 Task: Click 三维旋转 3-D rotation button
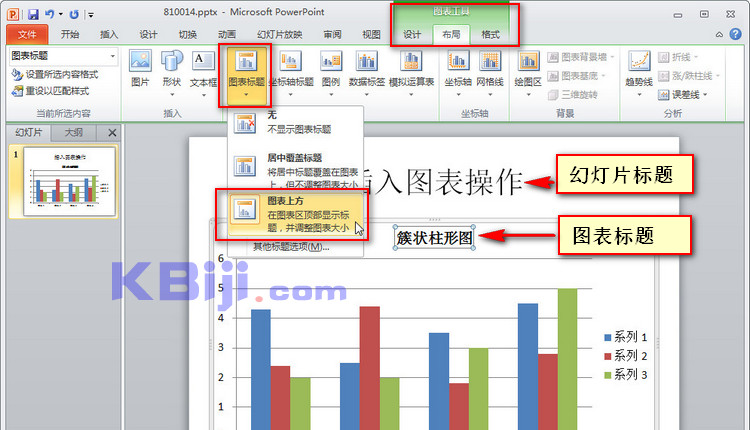tap(573, 95)
